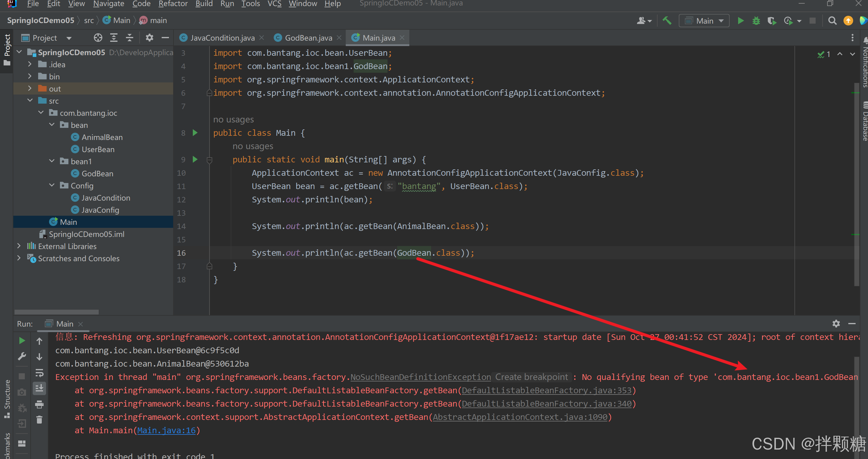
Task: Expand the out folder in project tree
Action: 30,88
